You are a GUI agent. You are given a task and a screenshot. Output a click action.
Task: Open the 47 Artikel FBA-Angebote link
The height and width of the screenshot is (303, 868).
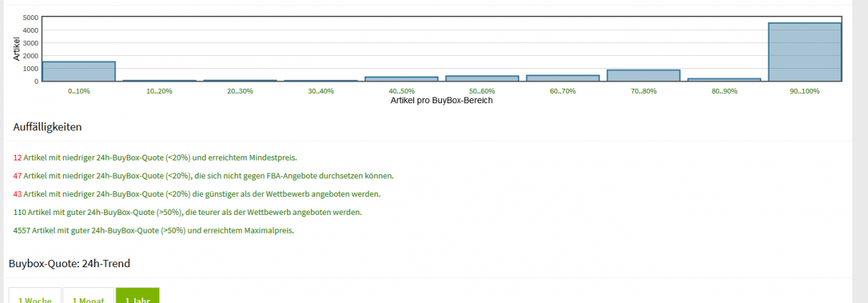pyautogui.click(x=204, y=175)
